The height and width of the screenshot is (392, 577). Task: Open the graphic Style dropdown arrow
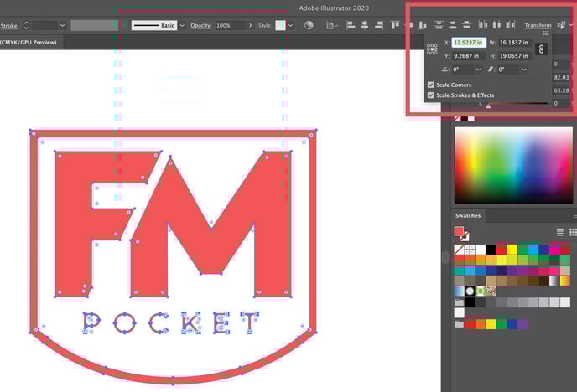tap(291, 25)
